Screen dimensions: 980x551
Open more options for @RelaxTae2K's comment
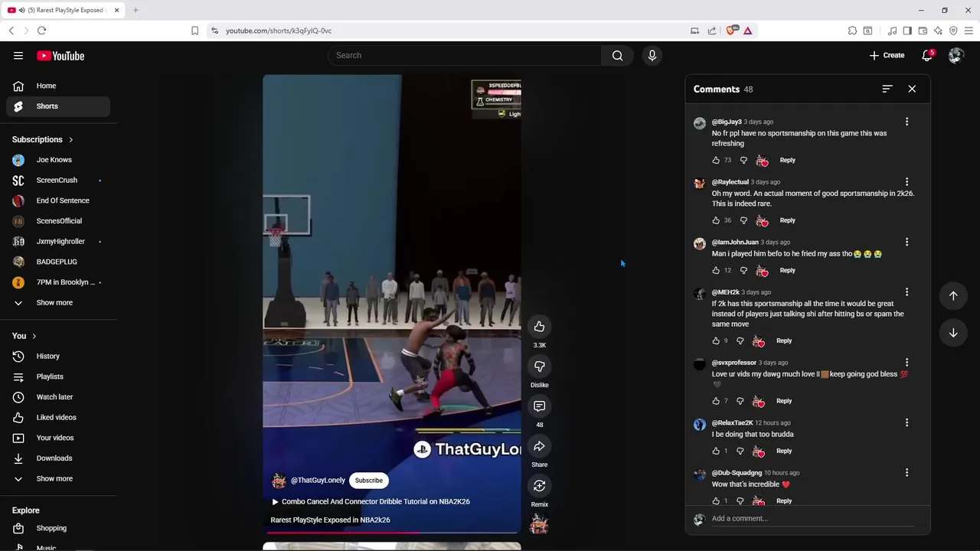[906, 422]
